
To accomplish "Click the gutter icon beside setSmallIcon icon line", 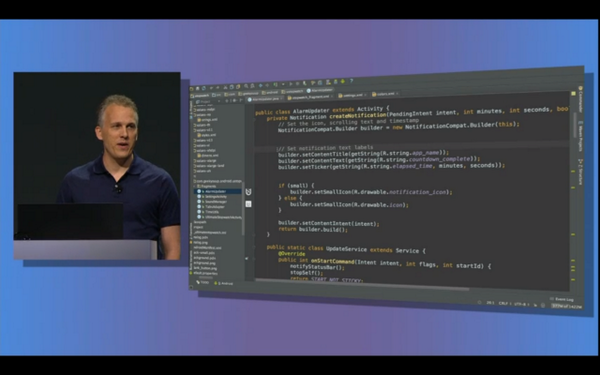I will pos(248,204).
